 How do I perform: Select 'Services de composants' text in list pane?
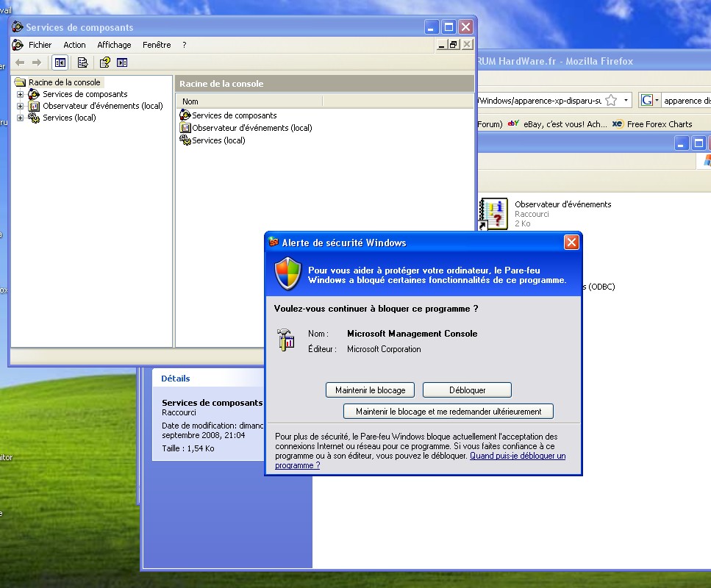pos(234,115)
